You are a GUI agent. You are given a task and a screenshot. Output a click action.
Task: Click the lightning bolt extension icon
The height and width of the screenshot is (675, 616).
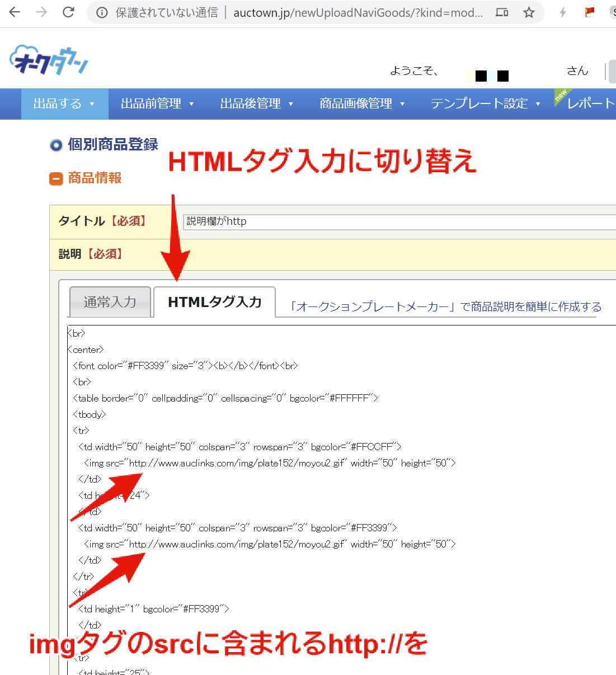pyautogui.click(x=563, y=12)
